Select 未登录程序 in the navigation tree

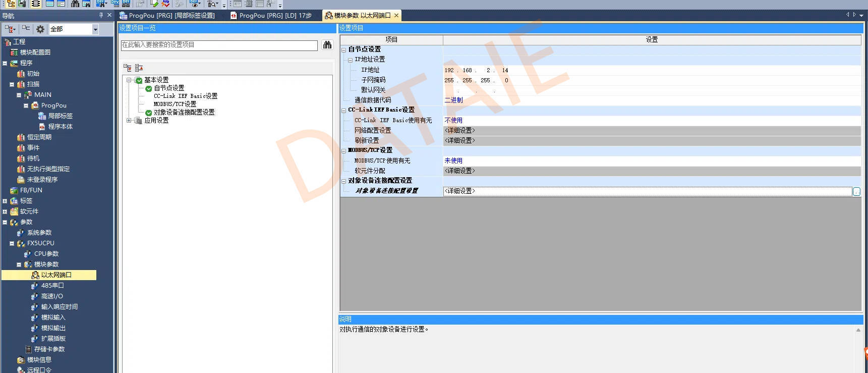pyautogui.click(x=42, y=180)
